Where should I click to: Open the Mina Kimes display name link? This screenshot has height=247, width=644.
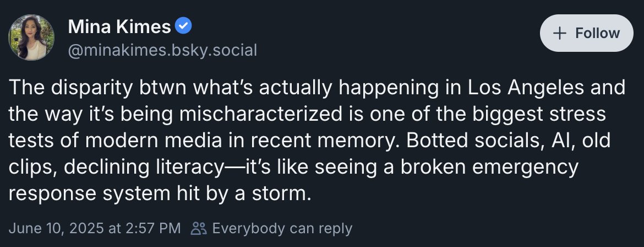pos(119,27)
